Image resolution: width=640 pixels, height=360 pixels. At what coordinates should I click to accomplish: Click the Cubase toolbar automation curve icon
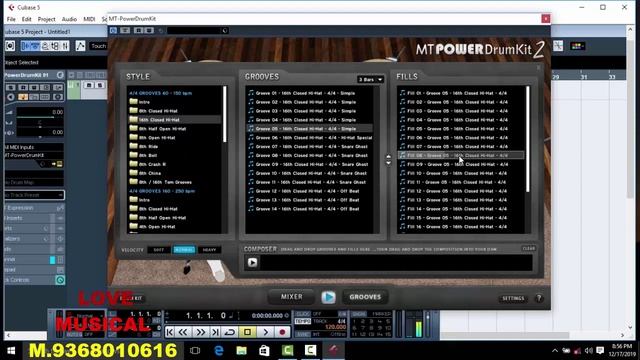click(x=80, y=46)
